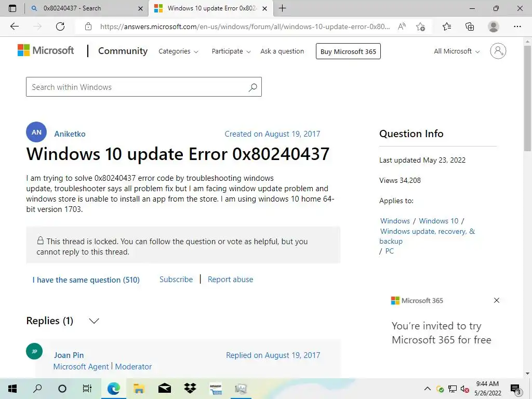The image size is (532, 399).
Task: Open Windows Start menu
Action: [12, 389]
